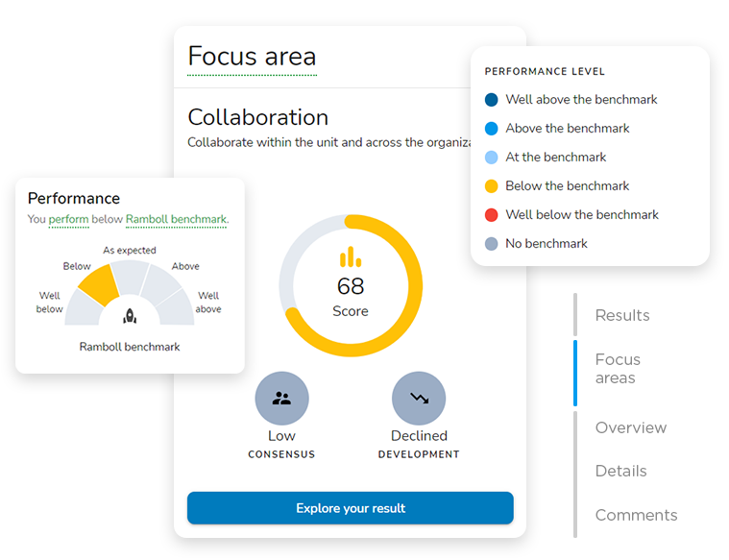Click the yellow 'Below the benchmark' swatch
The image size is (729, 560).
pos(492,186)
